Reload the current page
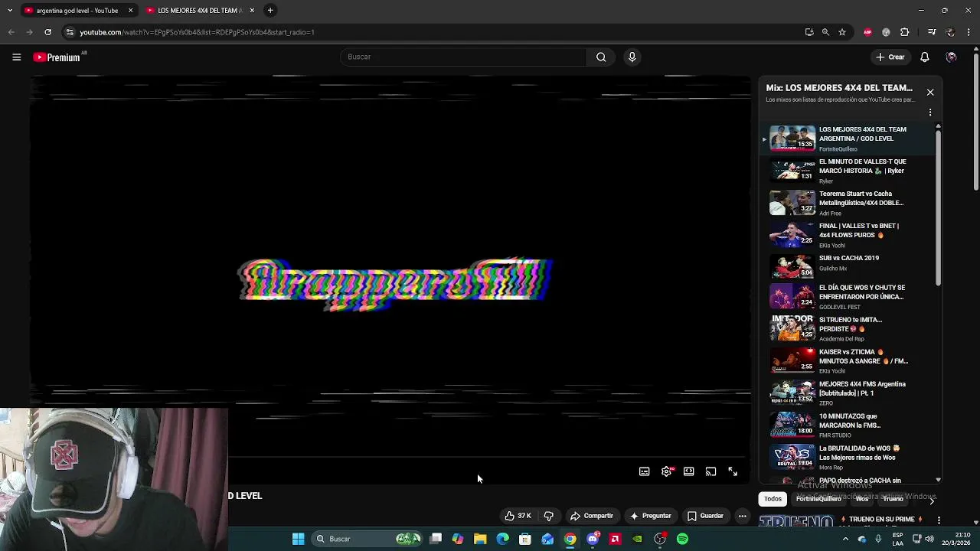Image resolution: width=980 pixels, height=551 pixels. (x=47, y=32)
